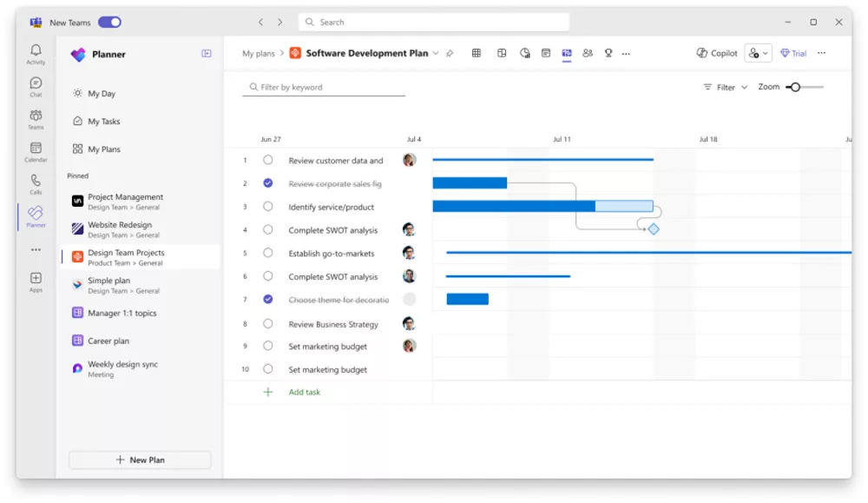
Task: Expand the Software Development Plan title dropdown
Action: [436, 53]
